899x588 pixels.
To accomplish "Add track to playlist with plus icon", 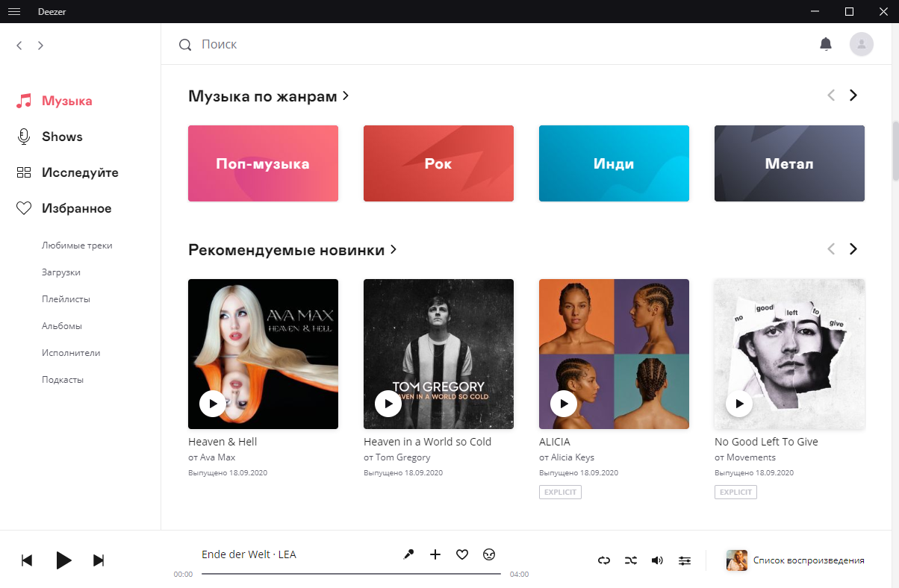I will (x=435, y=554).
